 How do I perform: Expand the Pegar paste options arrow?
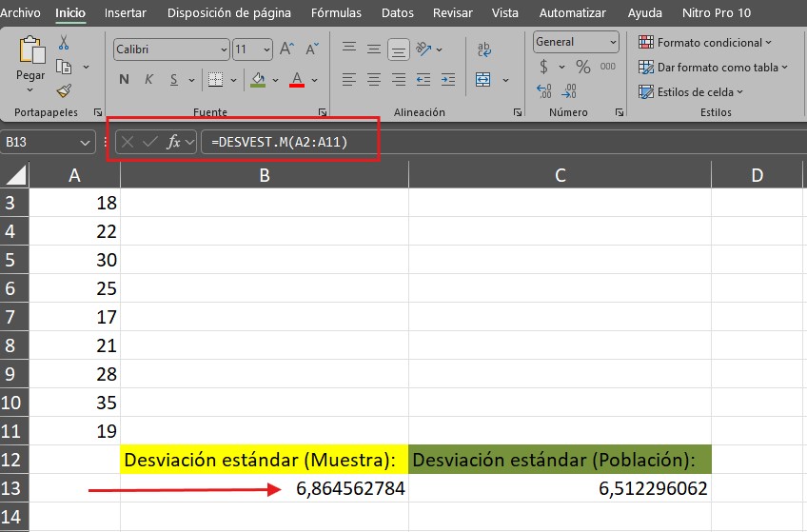pyautogui.click(x=30, y=90)
